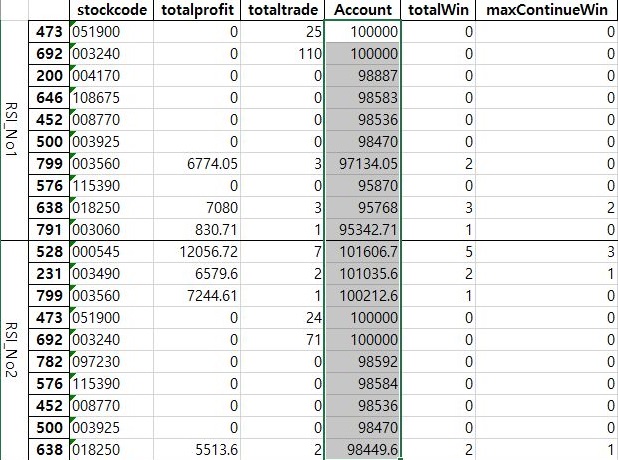Screen dimensions: 618x460
Task: Select row index cell 782
Action: tap(49, 361)
